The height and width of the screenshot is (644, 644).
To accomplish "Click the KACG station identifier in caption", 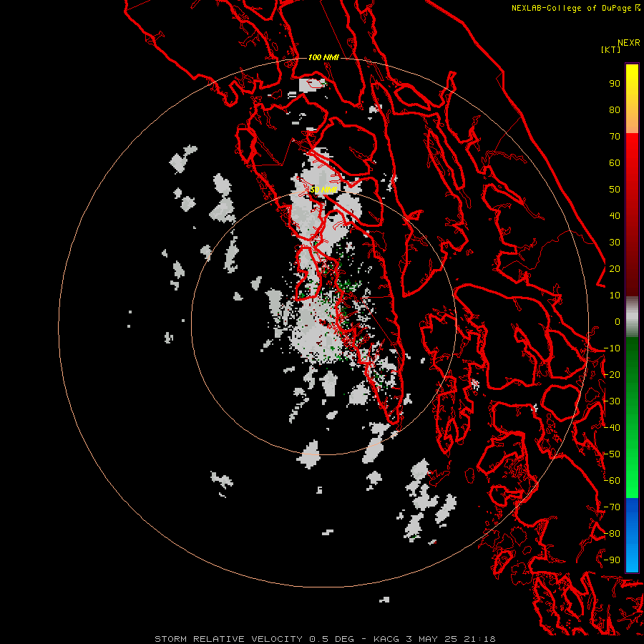I will click(386, 639).
